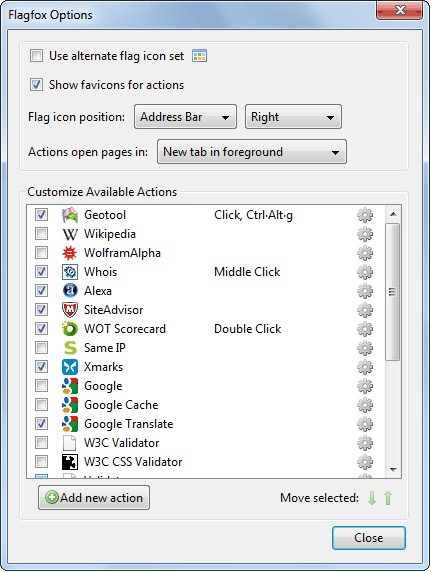The width and height of the screenshot is (431, 572).
Task: Uncheck Show favicons for actions
Action: click(36, 85)
